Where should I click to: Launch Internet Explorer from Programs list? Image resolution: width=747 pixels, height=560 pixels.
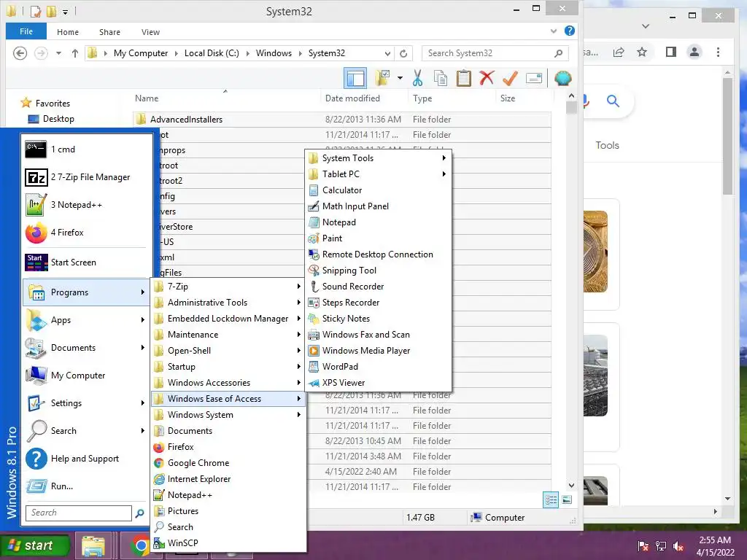pyautogui.click(x=228, y=479)
